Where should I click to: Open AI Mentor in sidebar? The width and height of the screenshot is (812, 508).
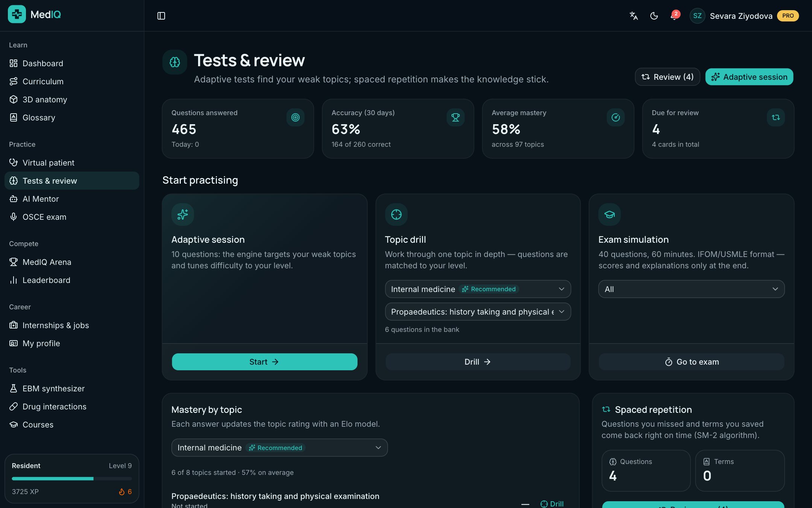(72, 199)
